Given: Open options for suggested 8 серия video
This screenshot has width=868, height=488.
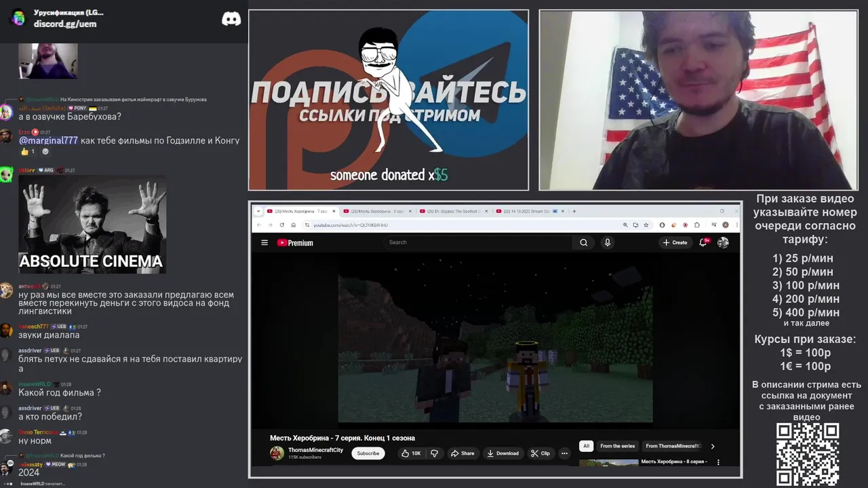Looking at the screenshot, I should click(718, 462).
